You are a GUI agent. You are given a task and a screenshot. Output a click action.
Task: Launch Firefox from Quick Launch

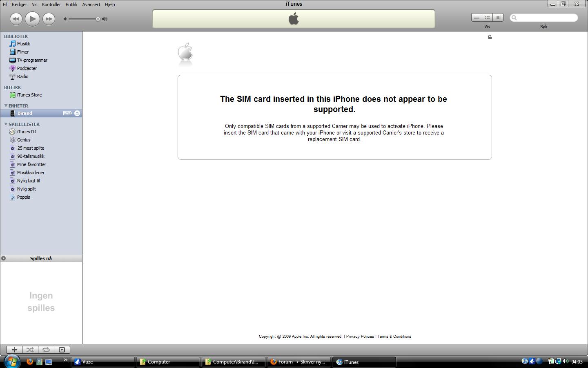pos(29,361)
